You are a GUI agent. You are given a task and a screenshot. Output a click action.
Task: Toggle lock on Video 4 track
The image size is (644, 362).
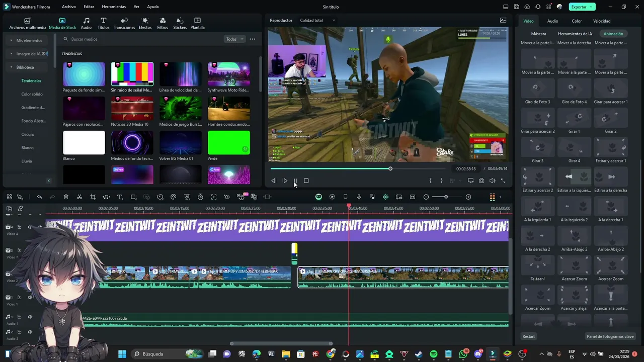point(20,227)
